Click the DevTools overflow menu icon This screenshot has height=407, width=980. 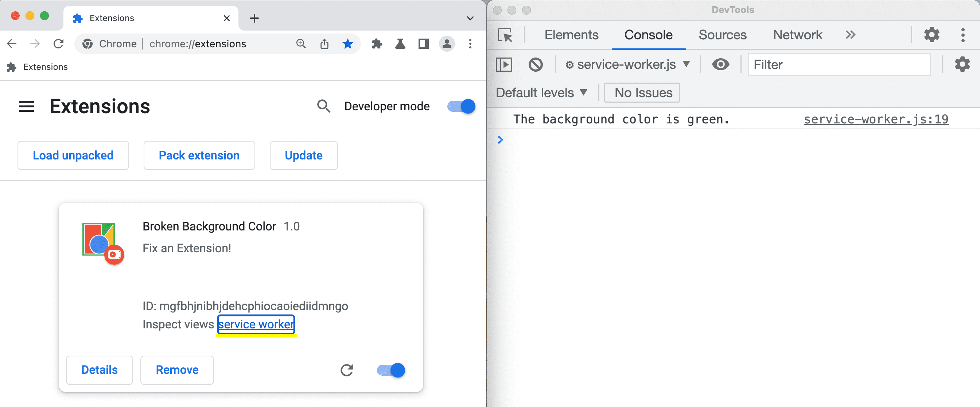tap(964, 35)
